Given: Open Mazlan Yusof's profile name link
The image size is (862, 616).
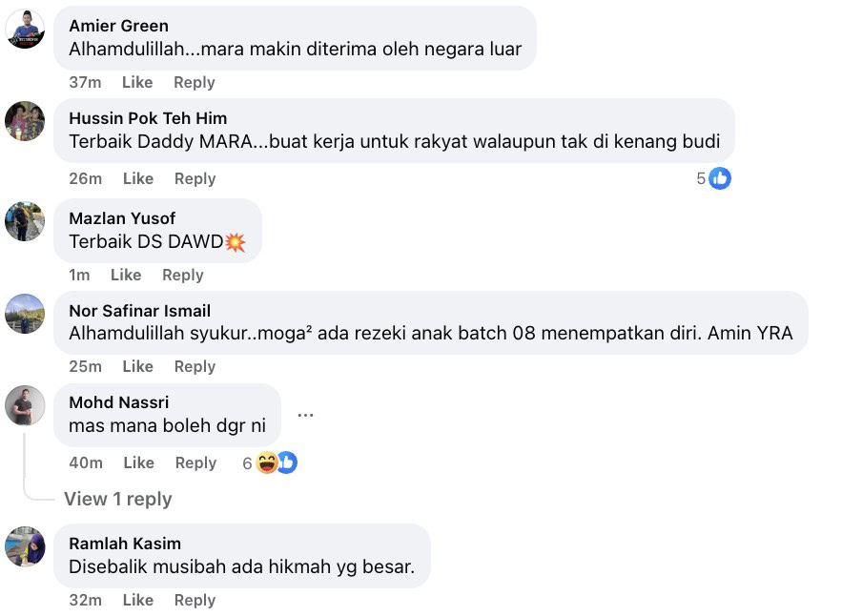Looking at the screenshot, I should (122, 218).
